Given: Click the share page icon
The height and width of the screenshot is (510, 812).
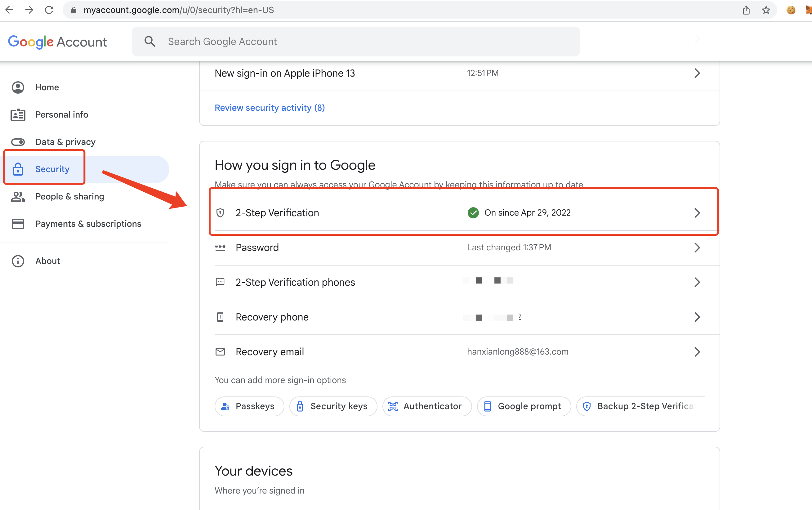Looking at the screenshot, I should [746, 10].
